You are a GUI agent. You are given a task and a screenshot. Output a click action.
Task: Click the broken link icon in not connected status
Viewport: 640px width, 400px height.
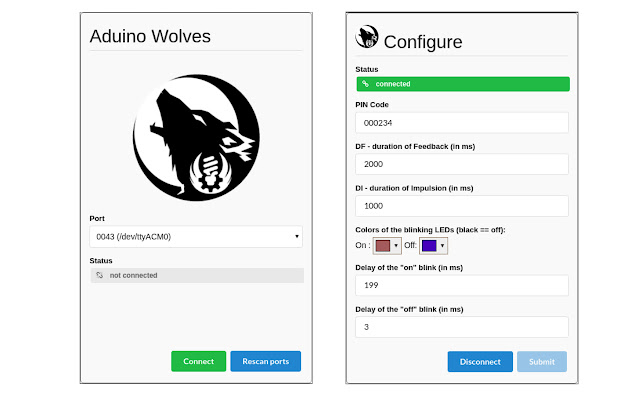[99, 276]
